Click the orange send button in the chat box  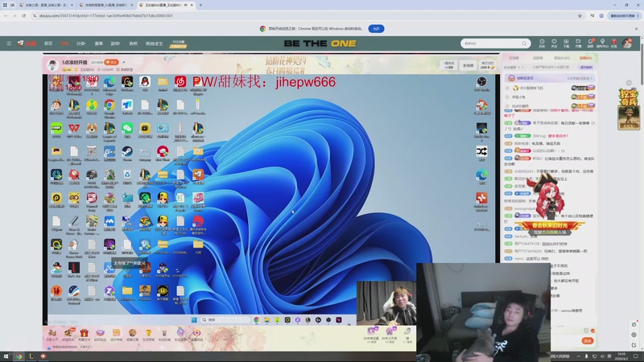click(588, 340)
